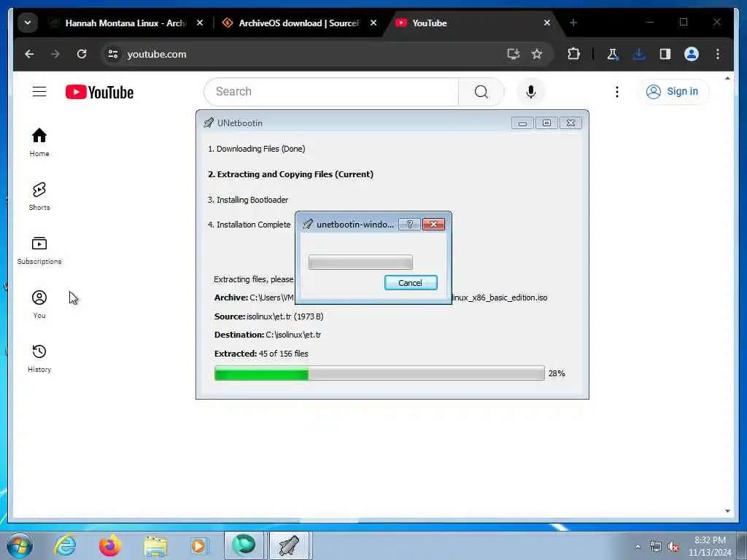Open the Chrome tab search dropdown
This screenshot has width=747, height=560.
[x=28, y=23]
